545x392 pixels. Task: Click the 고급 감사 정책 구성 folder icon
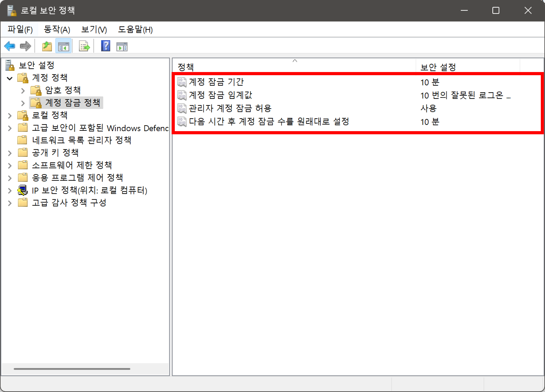click(23, 202)
